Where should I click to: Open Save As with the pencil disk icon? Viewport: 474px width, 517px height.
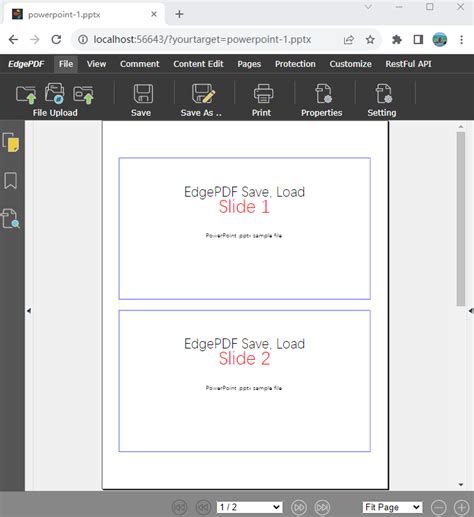pos(203,93)
